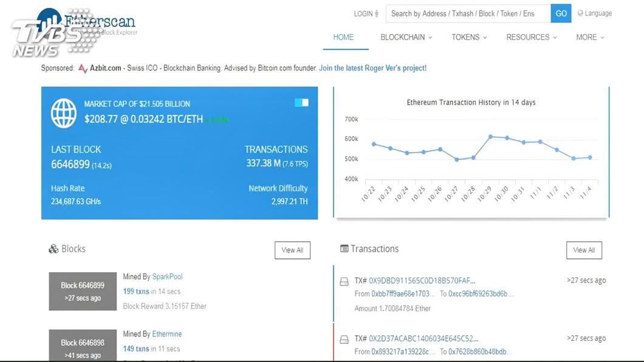Toggle the switch in the market cap panel
644x362 pixels.
point(301,103)
